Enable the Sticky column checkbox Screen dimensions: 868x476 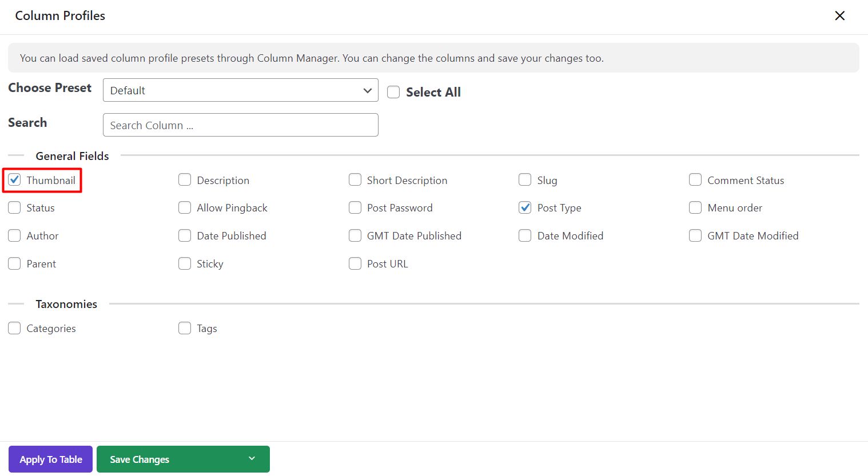[185, 263]
